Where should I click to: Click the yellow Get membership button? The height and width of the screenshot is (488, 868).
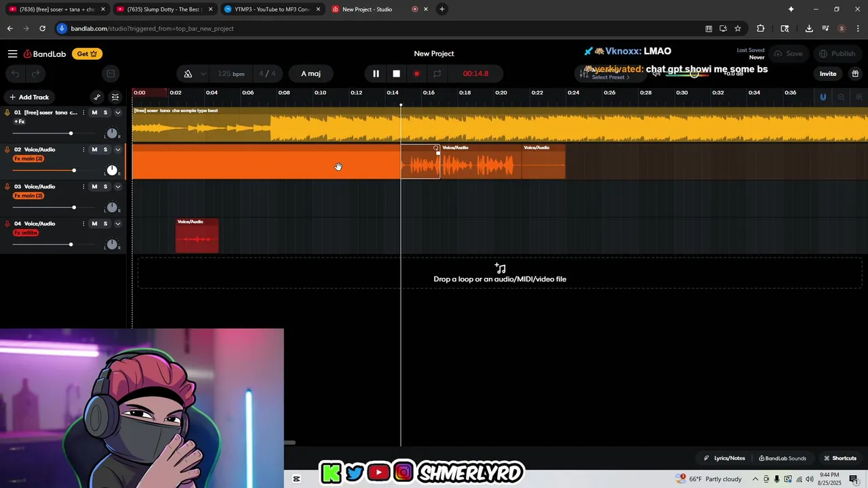[x=87, y=54]
